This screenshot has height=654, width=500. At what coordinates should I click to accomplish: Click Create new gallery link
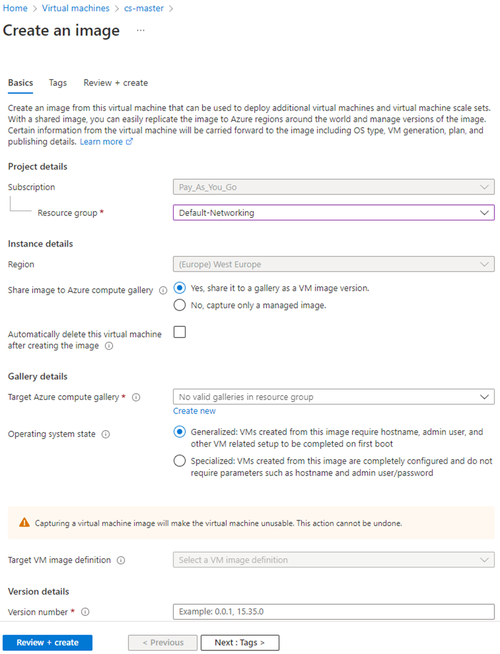194,411
